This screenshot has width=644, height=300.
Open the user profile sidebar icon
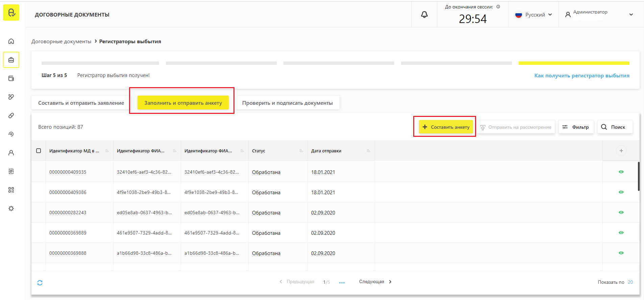[x=11, y=153]
